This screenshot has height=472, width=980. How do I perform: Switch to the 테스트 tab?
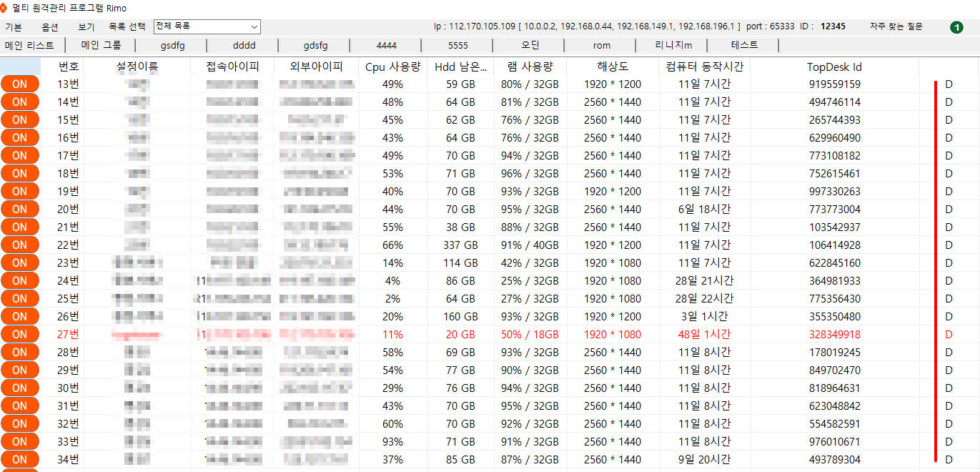pyautogui.click(x=745, y=45)
